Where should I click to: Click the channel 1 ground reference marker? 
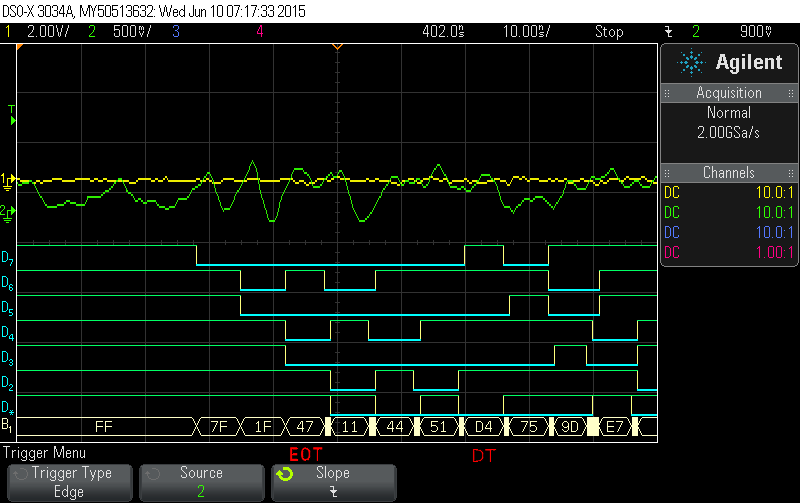click(x=7, y=180)
